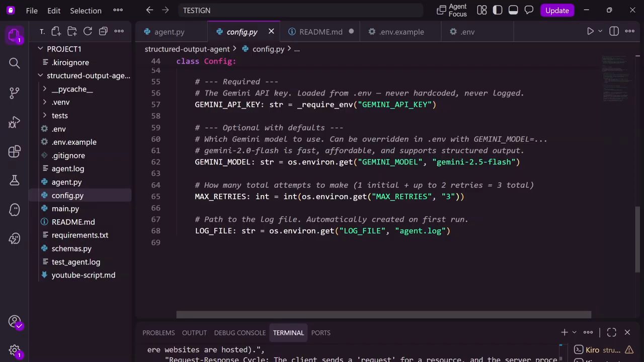Open the Selection menu
Image resolution: width=644 pixels, height=362 pixels.
(86, 10)
